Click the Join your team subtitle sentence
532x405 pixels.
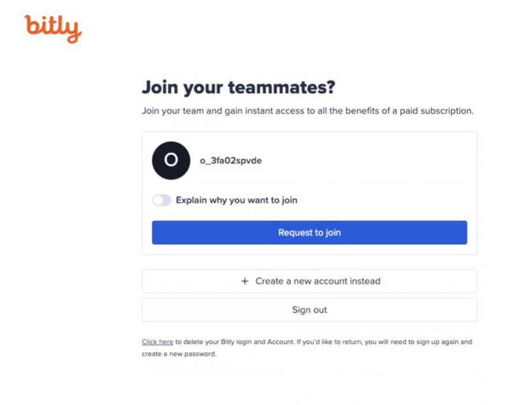pos(307,111)
